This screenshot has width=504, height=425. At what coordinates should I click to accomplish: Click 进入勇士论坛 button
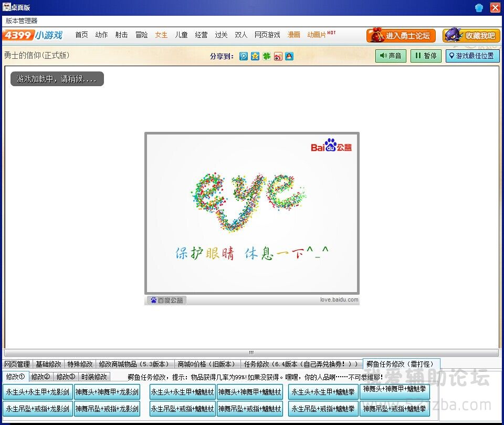coord(401,36)
